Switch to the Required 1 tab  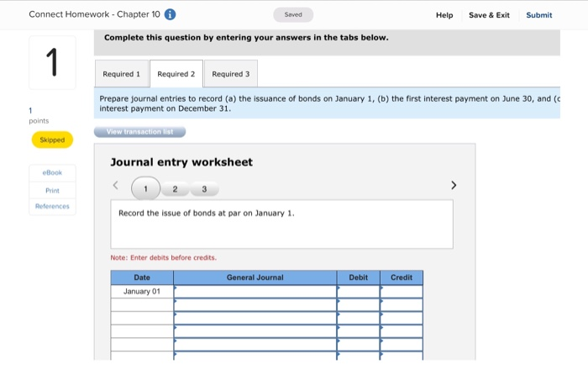coord(122,74)
